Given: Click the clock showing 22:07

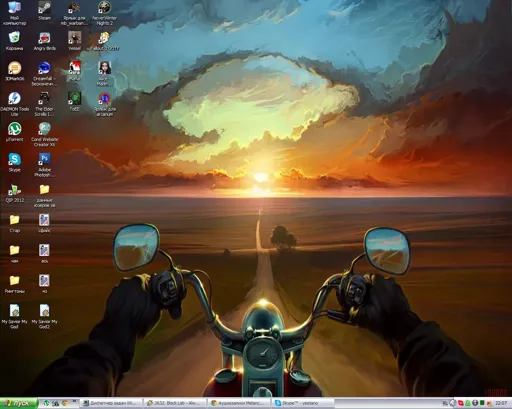Looking at the screenshot, I should click(501, 403).
